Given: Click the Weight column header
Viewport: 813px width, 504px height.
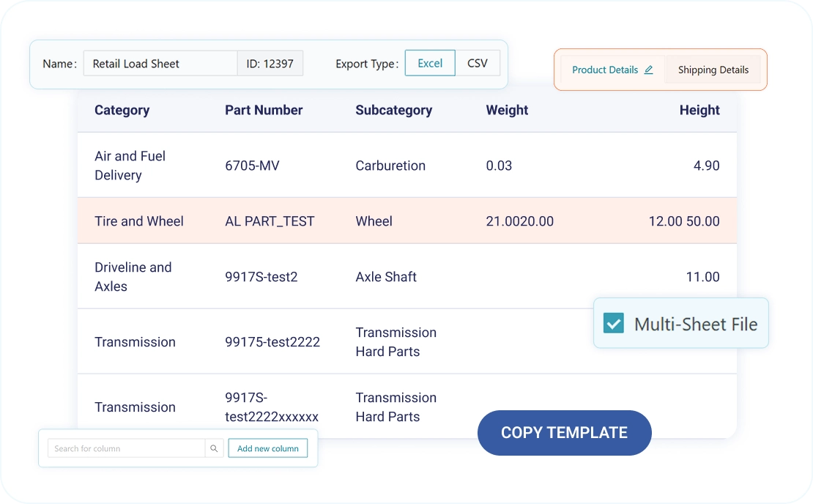Looking at the screenshot, I should pyautogui.click(x=507, y=111).
